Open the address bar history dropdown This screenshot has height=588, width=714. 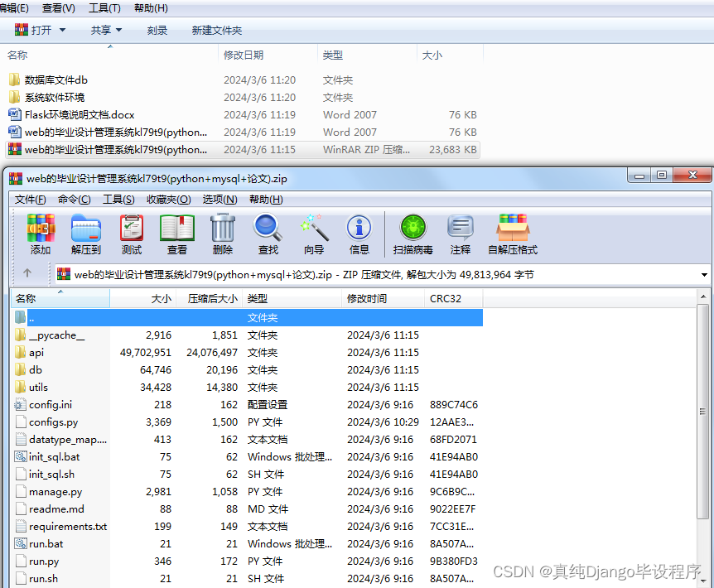coord(703,273)
